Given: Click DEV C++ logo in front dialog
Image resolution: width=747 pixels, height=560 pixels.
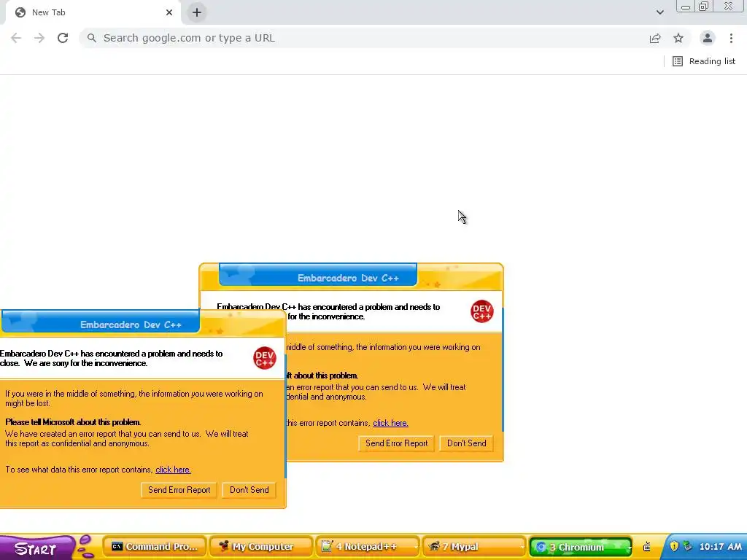Looking at the screenshot, I should point(264,358).
